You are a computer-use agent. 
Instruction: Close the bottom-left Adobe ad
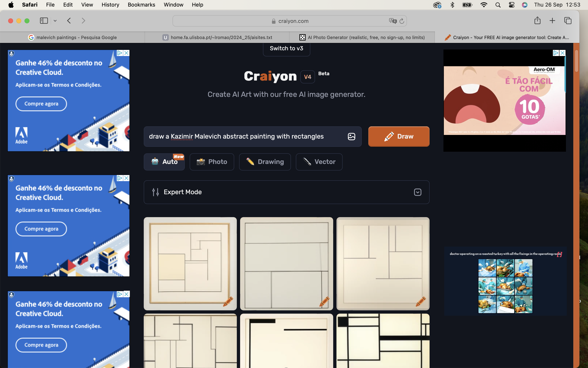point(126,294)
